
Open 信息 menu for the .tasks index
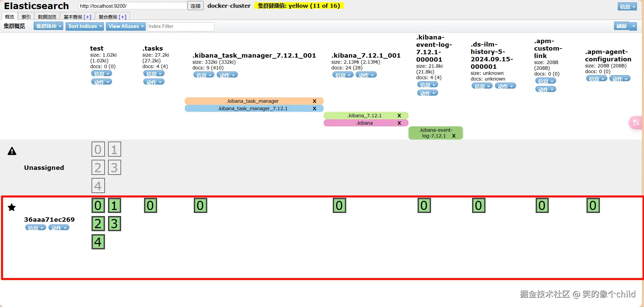click(x=154, y=73)
